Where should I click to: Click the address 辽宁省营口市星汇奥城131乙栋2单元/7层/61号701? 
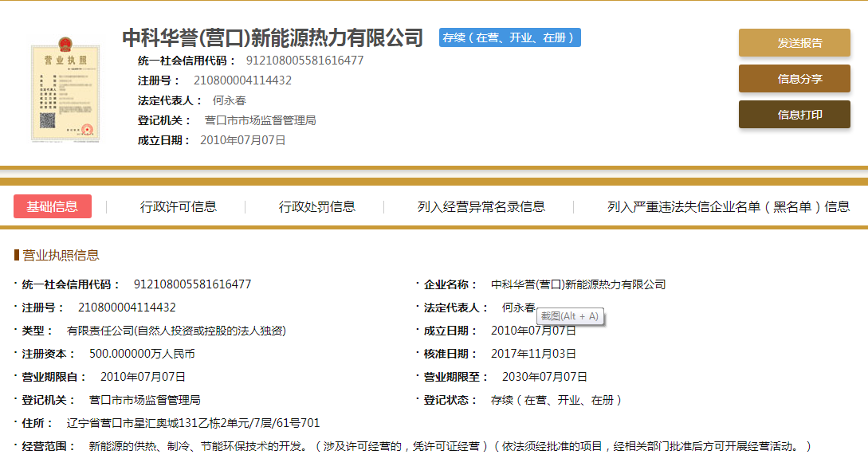[193, 423]
